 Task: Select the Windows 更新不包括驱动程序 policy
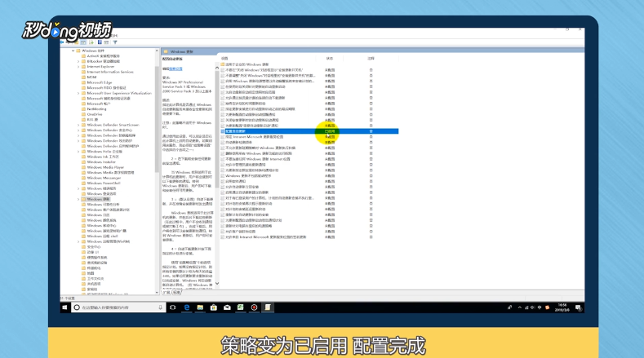coord(248,175)
